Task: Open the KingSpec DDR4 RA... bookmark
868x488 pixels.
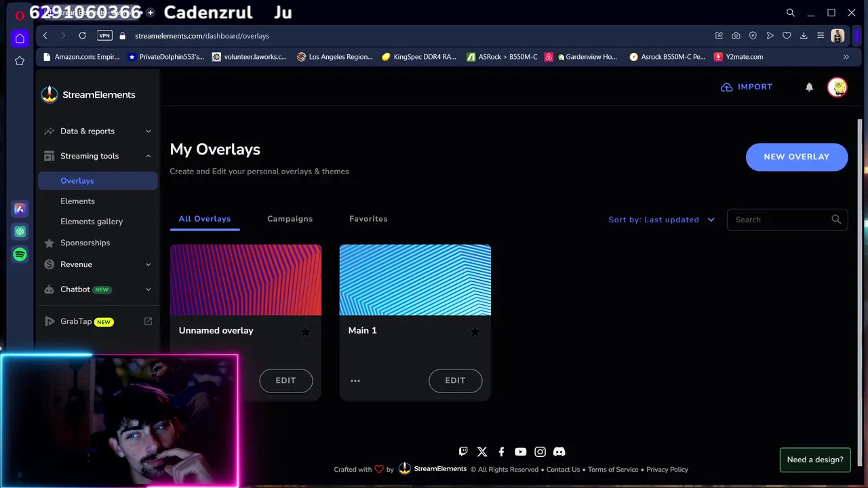Action: pos(419,57)
